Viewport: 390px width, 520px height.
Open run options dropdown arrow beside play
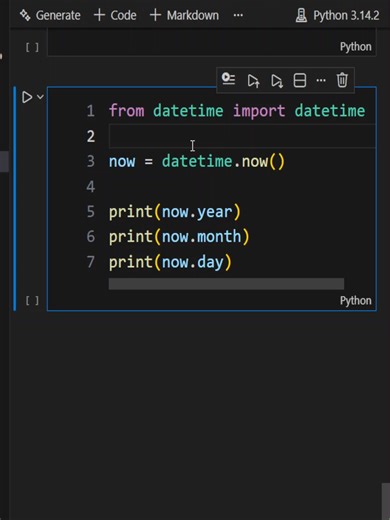click(x=40, y=97)
